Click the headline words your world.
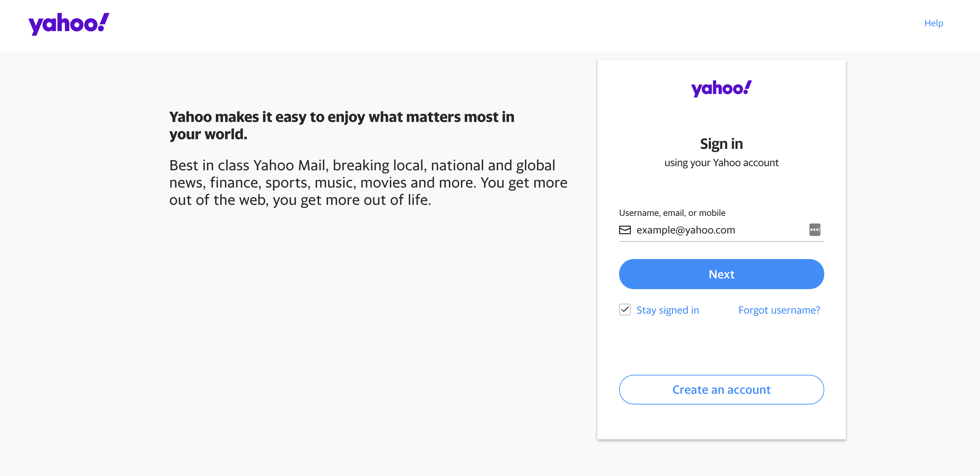 [208, 134]
